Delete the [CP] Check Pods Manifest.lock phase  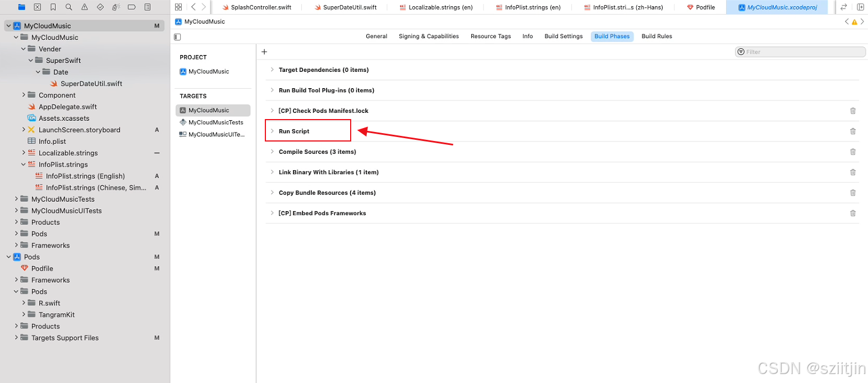853,111
